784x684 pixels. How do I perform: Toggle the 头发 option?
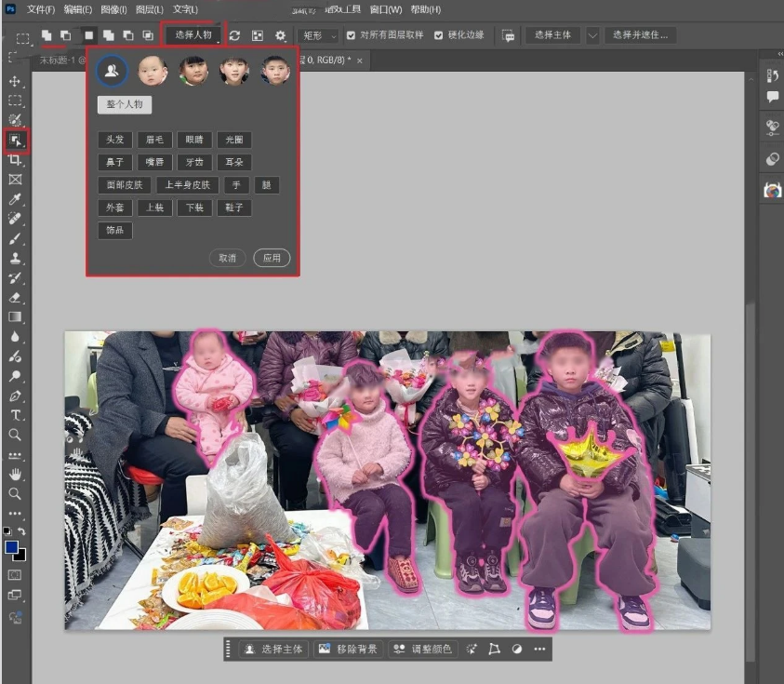pyautogui.click(x=115, y=140)
